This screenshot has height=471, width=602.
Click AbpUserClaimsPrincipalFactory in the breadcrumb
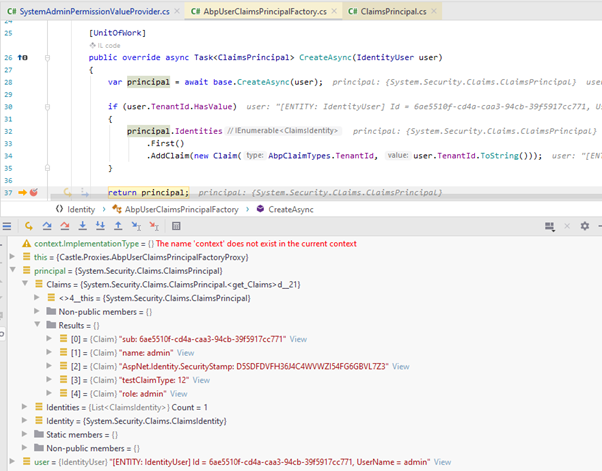tap(180, 209)
